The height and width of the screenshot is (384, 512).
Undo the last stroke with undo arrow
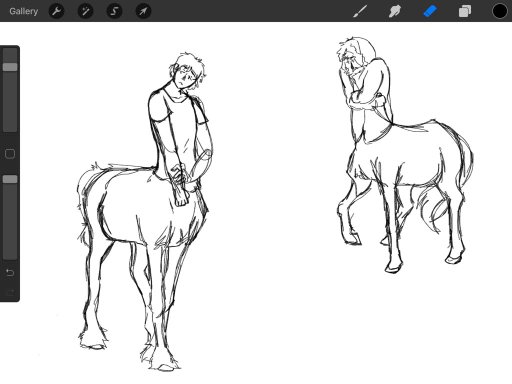tap(10, 273)
